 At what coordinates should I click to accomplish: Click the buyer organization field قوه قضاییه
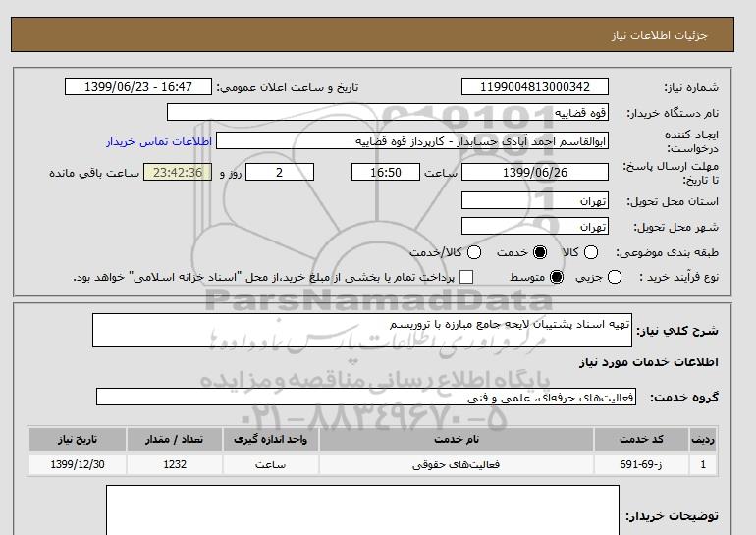point(388,112)
